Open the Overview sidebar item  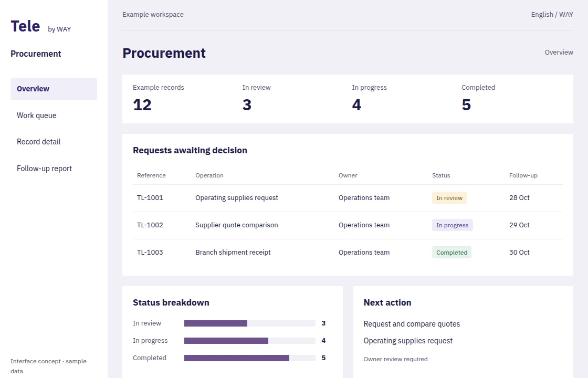pyautogui.click(x=54, y=89)
